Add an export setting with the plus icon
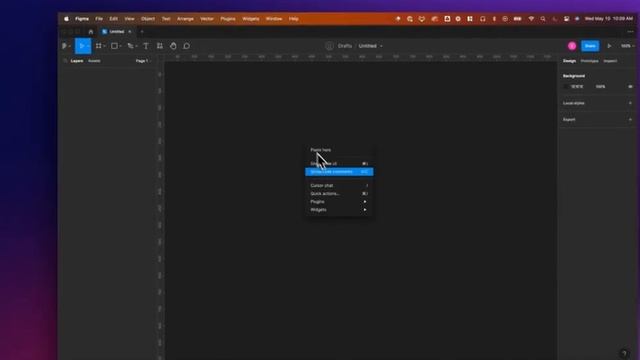The height and width of the screenshot is (360, 640). pyautogui.click(x=630, y=120)
